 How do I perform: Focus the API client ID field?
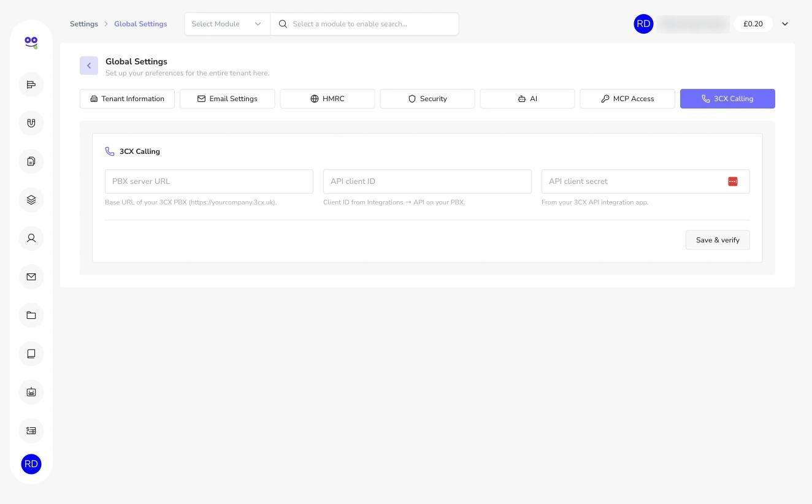click(x=427, y=181)
